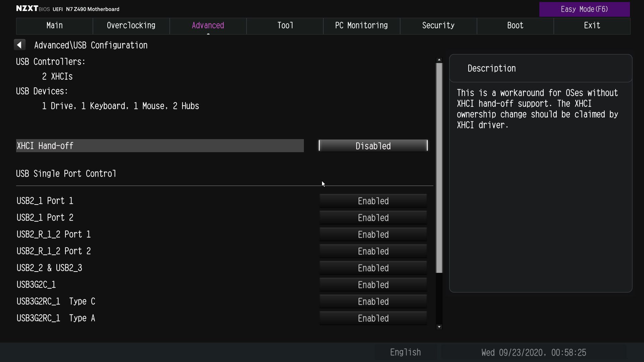
Task: Click the back arrow beside USB Configuration
Action: tap(19, 45)
